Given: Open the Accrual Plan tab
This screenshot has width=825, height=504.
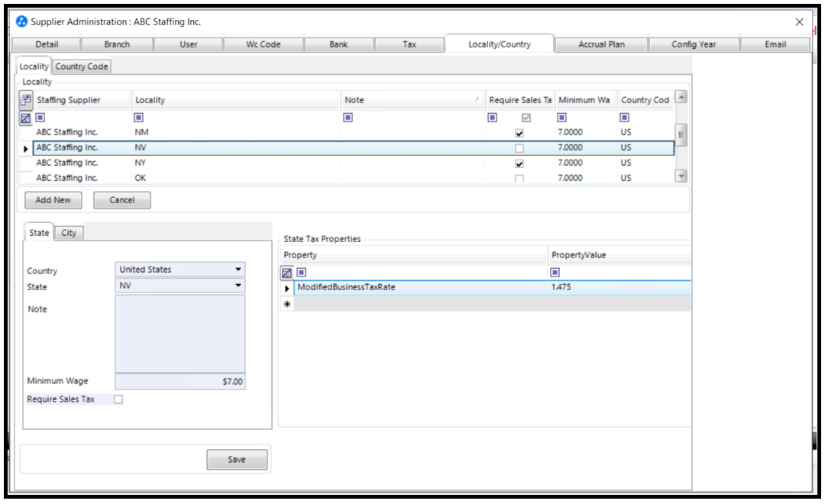Looking at the screenshot, I should pos(601,44).
